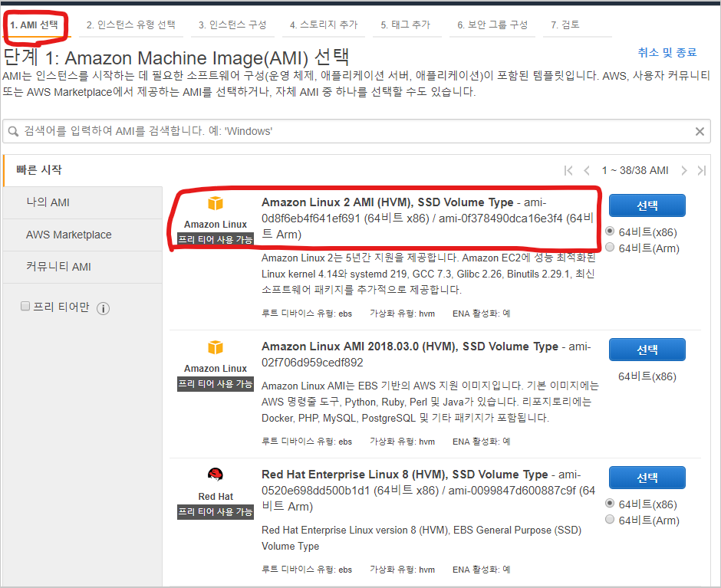Image resolution: width=721 pixels, height=588 pixels.
Task: Select 64비트(Arm) for Amazon Linux 2
Action: [610, 247]
